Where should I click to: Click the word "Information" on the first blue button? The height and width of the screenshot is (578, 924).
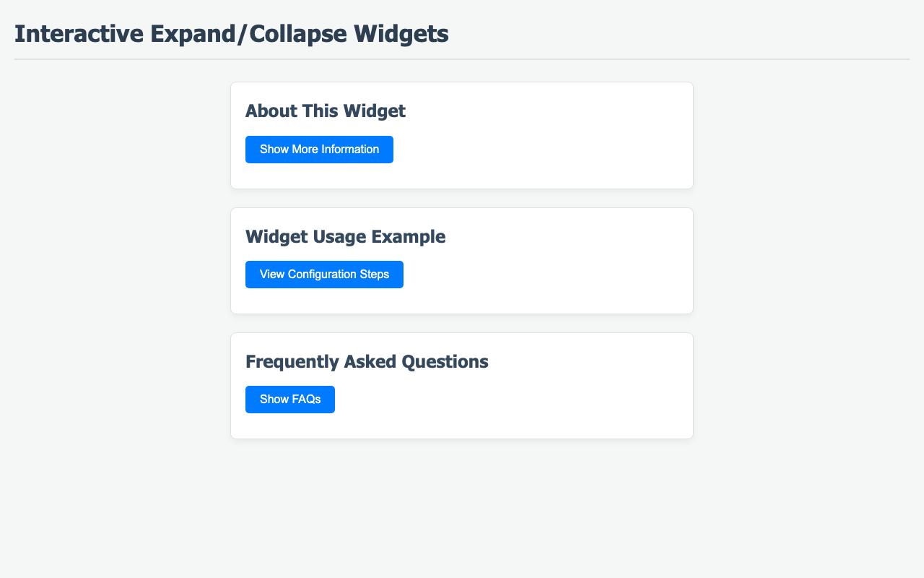(349, 150)
